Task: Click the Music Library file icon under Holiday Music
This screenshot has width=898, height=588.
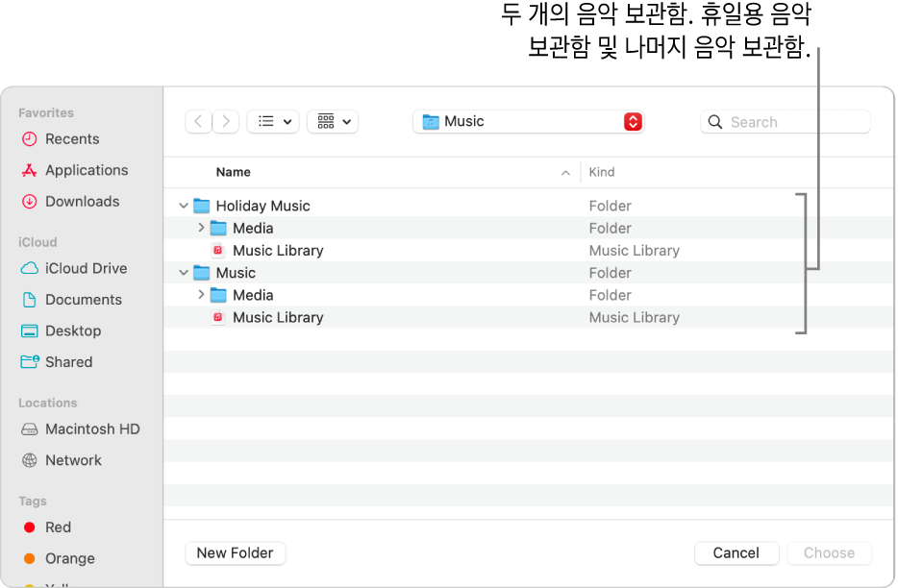Action: [x=217, y=250]
